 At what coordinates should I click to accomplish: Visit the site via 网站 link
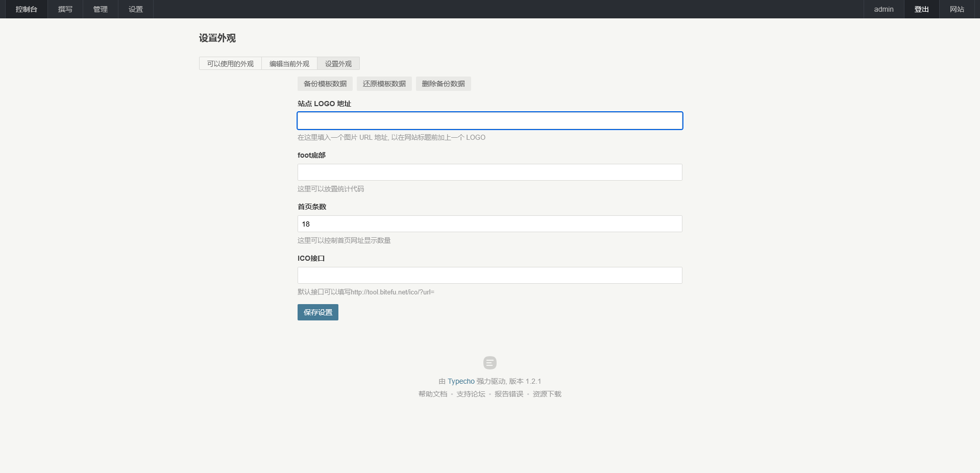coord(957,9)
